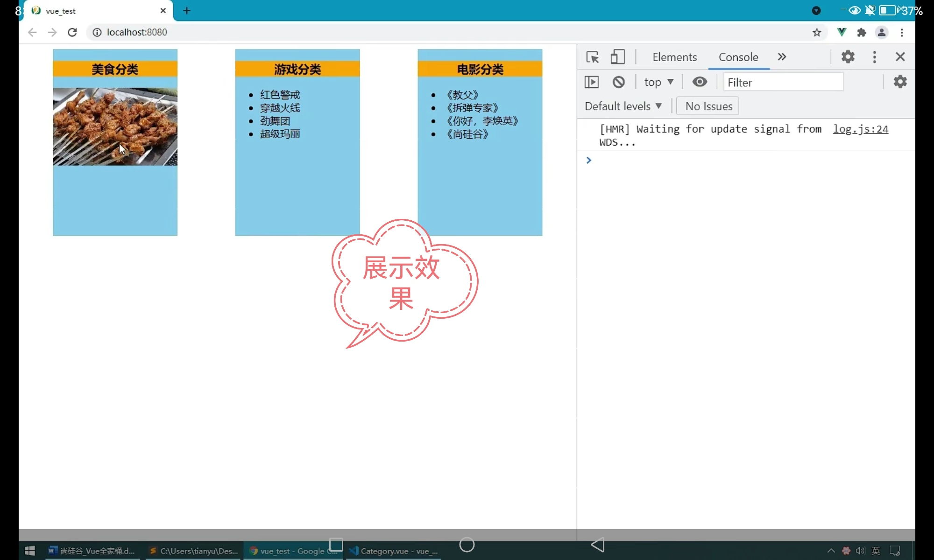The image size is (934, 560).
Task: Bookmark this page with star icon
Action: tap(816, 32)
